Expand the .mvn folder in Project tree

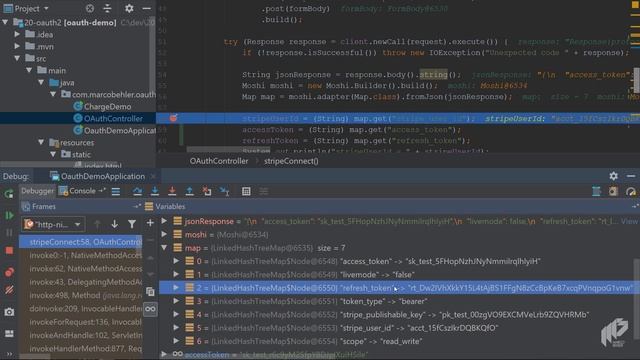tap(17, 46)
